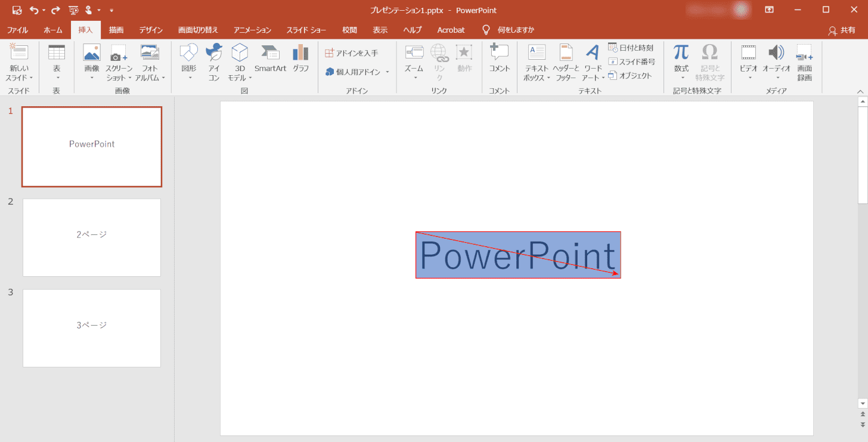Viewport: 868px width, 442px height.
Task: Go to previous slide double-arrow button
Action: [x=863, y=414]
